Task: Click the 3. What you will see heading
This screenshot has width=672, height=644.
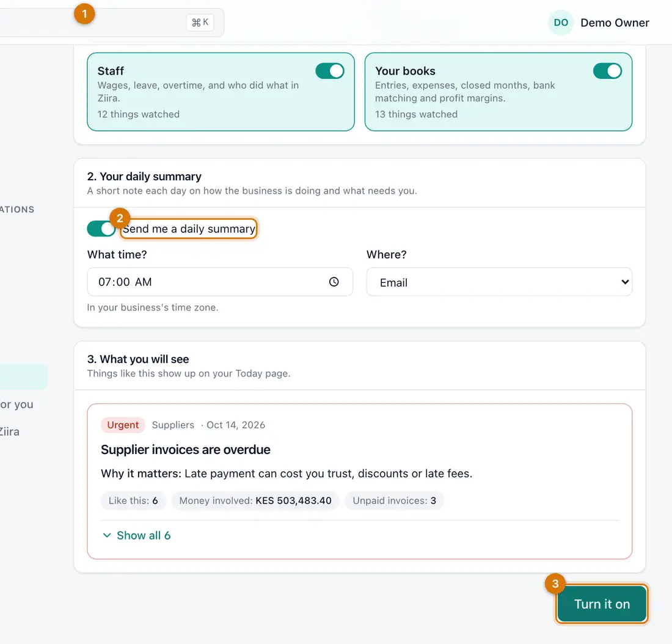Action: (138, 359)
